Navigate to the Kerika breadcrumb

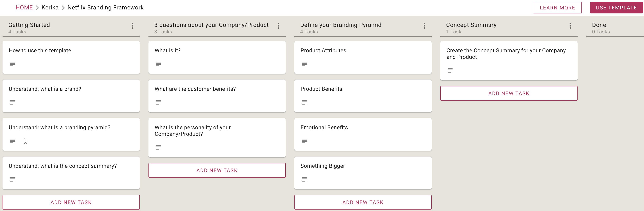[x=50, y=7]
